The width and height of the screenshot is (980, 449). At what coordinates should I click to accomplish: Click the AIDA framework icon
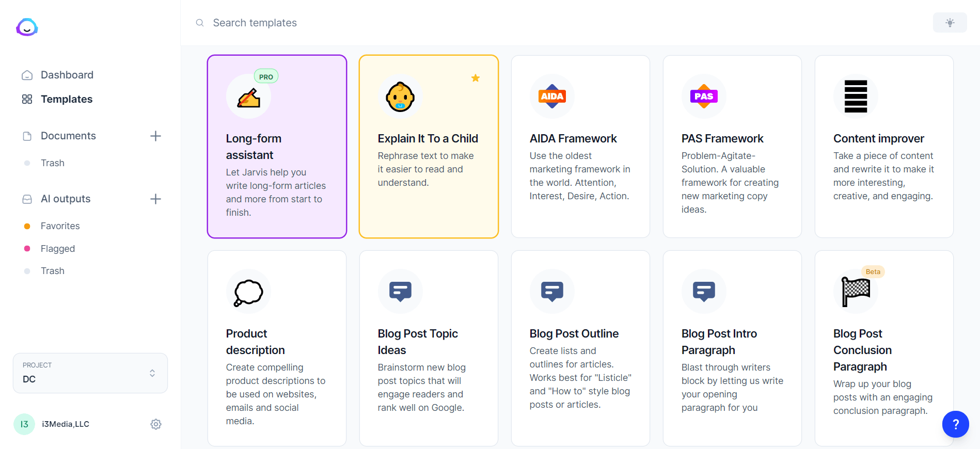tap(552, 97)
